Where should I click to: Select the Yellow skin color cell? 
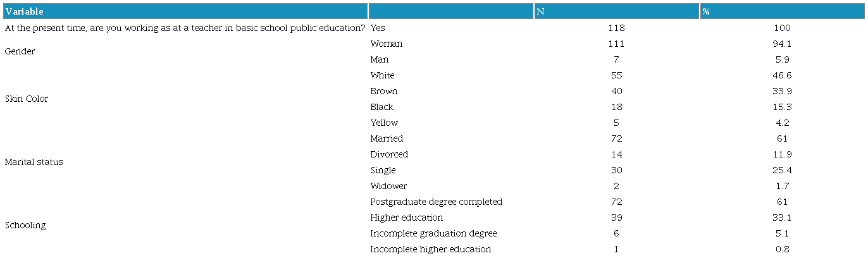point(384,123)
